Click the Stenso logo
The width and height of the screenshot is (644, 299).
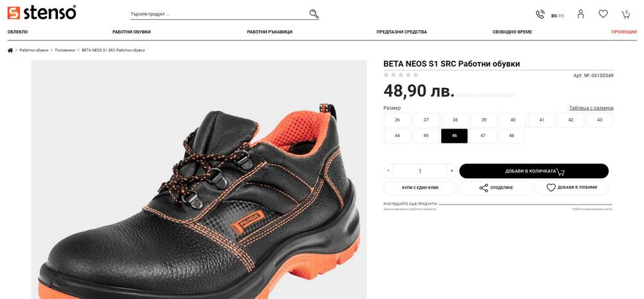[x=42, y=12]
